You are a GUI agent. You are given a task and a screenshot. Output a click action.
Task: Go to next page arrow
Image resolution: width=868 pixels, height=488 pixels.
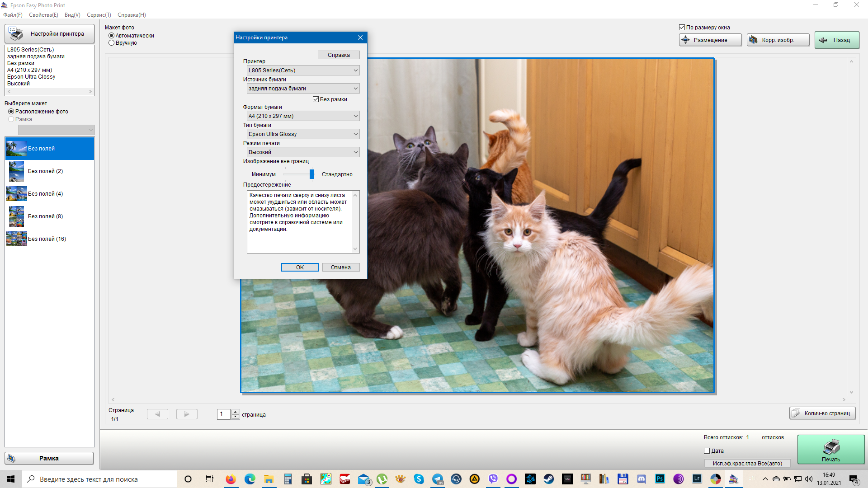click(x=187, y=414)
